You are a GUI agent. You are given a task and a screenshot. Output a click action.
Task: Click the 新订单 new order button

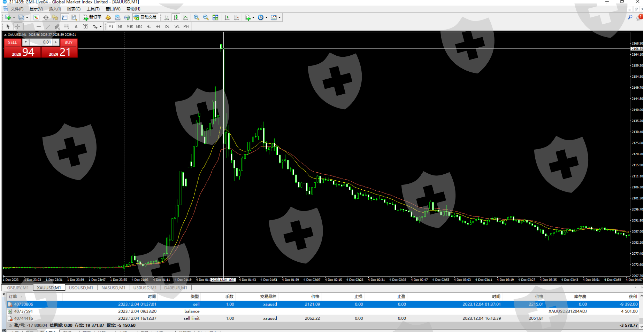(92, 17)
